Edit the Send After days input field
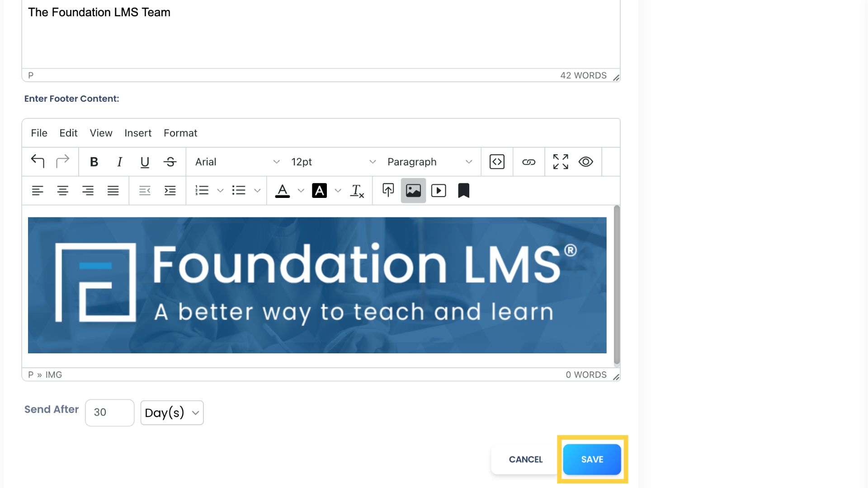Screen dimensions: 868x488 [109, 413]
